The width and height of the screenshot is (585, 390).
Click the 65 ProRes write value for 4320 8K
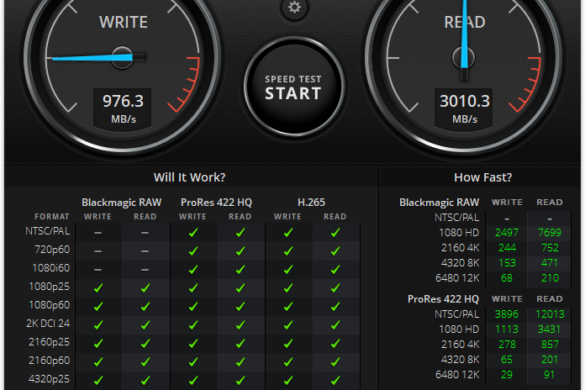pyautogui.click(x=507, y=359)
